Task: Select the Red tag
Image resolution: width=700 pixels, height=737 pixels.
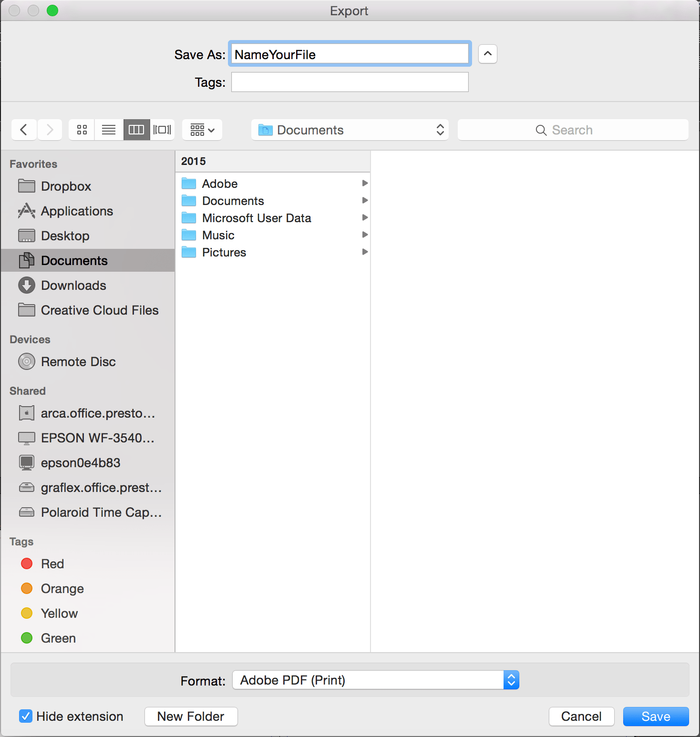Action: [x=52, y=564]
